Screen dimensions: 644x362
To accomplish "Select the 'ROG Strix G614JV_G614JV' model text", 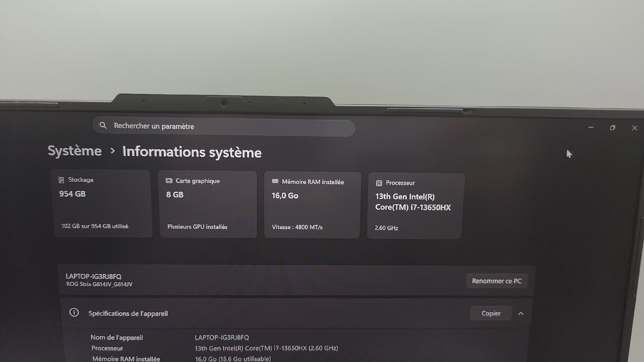I will point(99,284).
